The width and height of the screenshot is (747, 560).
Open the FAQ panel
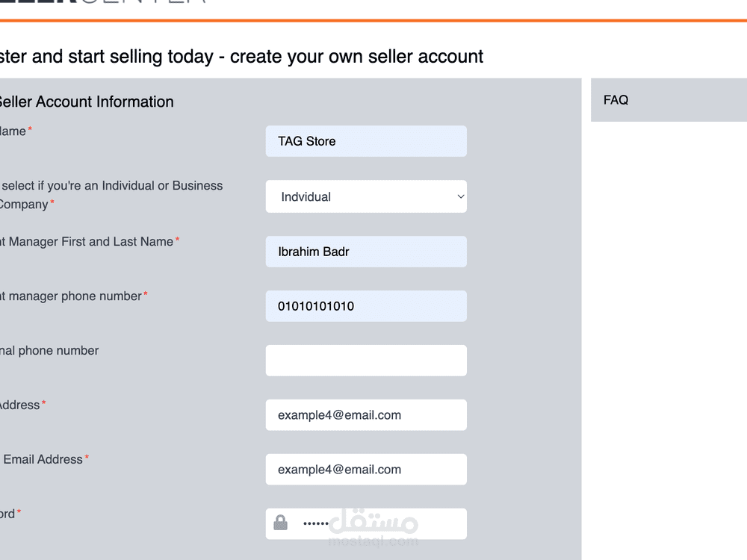[616, 100]
